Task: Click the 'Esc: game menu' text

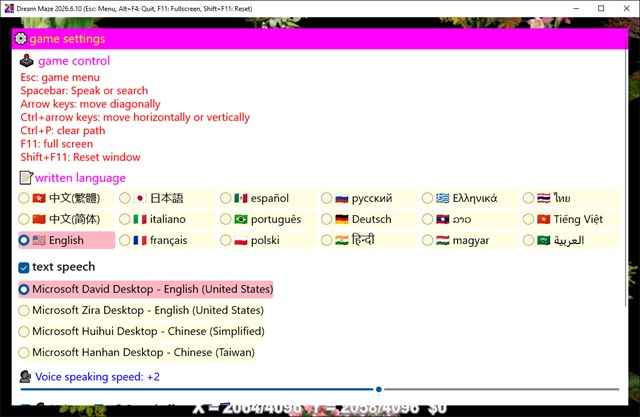Action: tap(60, 78)
